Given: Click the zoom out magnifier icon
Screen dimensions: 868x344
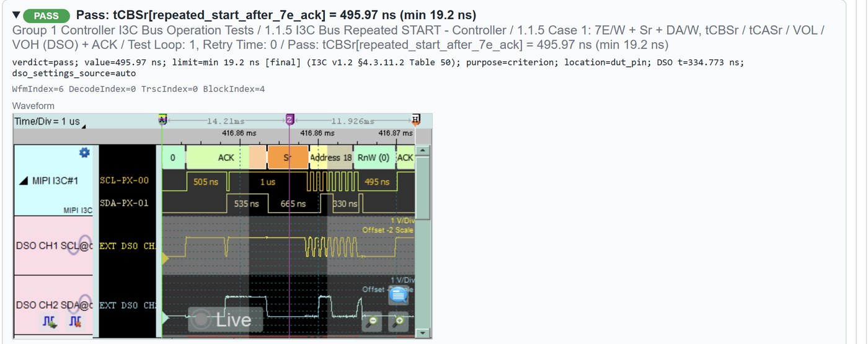Looking at the screenshot, I should coord(372,322).
